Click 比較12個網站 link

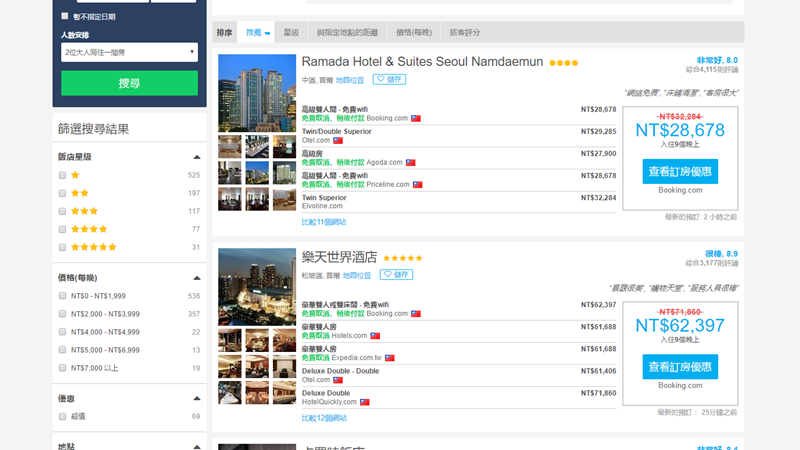tap(324, 418)
